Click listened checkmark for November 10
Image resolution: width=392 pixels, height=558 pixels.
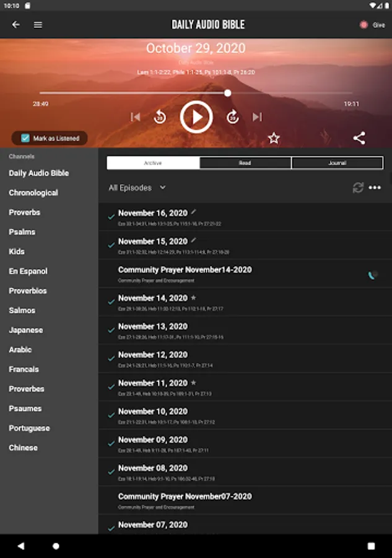point(111,415)
